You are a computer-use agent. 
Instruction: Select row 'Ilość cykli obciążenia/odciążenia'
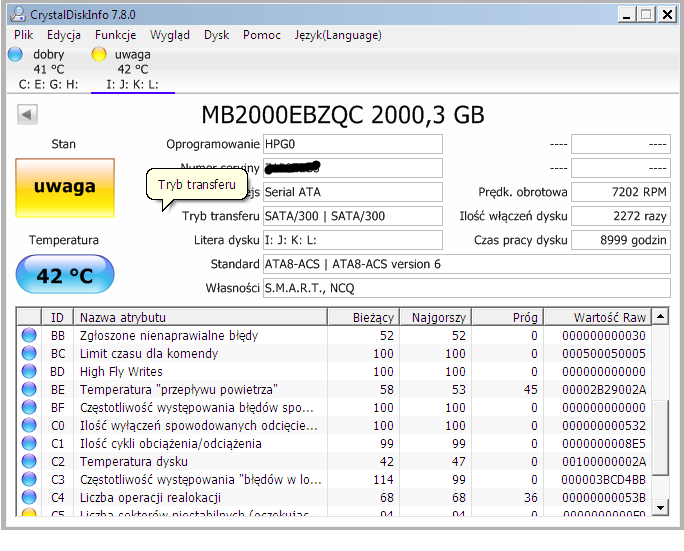pyautogui.click(x=334, y=443)
